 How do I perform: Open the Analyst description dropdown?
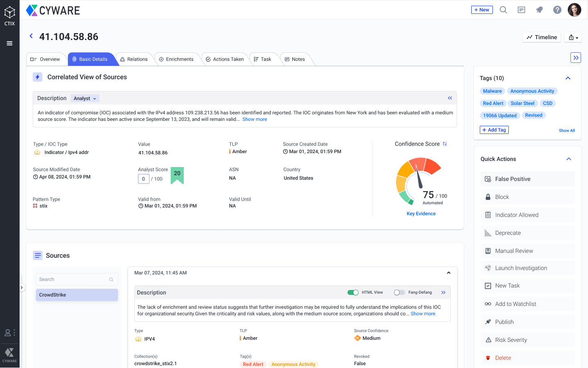pyautogui.click(x=85, y=98)
